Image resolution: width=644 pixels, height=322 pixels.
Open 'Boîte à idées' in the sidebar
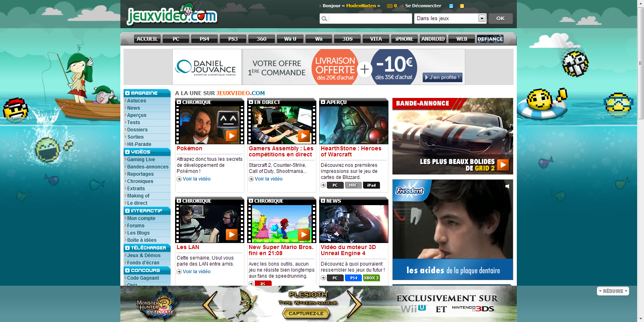(x=142, y=240)
